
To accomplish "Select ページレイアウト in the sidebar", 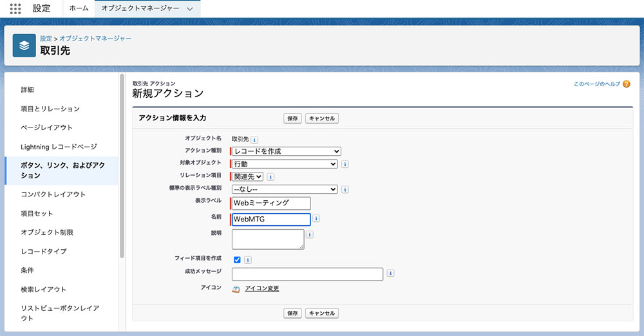I will (x=47, y=127).
